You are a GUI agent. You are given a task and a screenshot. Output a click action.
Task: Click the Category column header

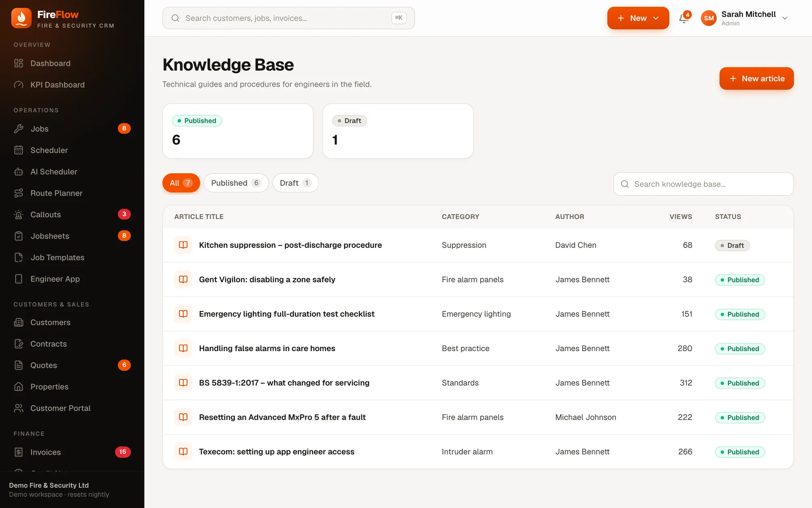click(460, 217)
